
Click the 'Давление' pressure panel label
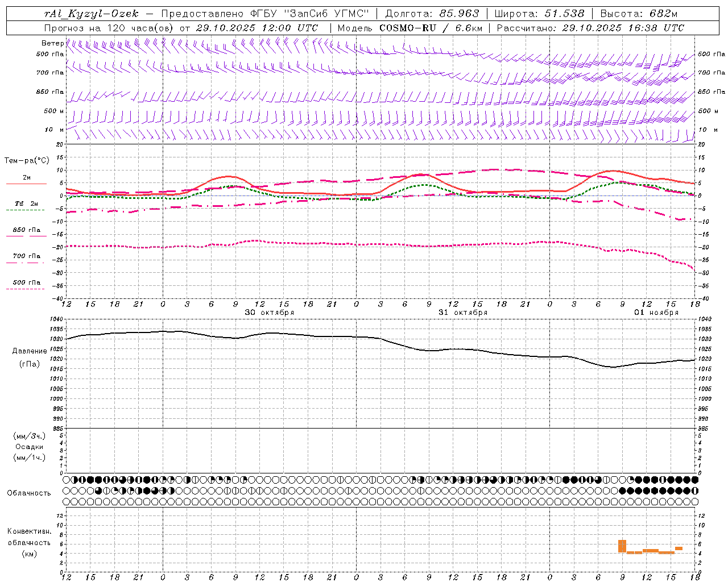[x=30, y=351]
